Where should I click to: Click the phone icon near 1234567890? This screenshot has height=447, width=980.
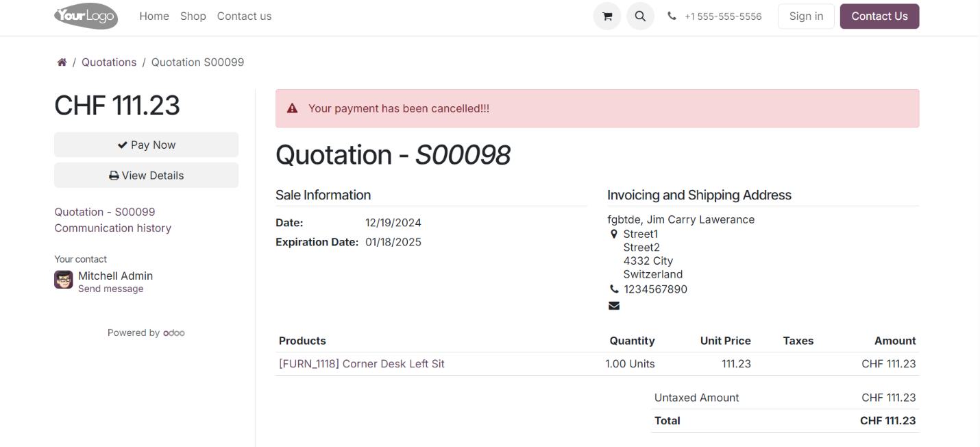(614, 289)
